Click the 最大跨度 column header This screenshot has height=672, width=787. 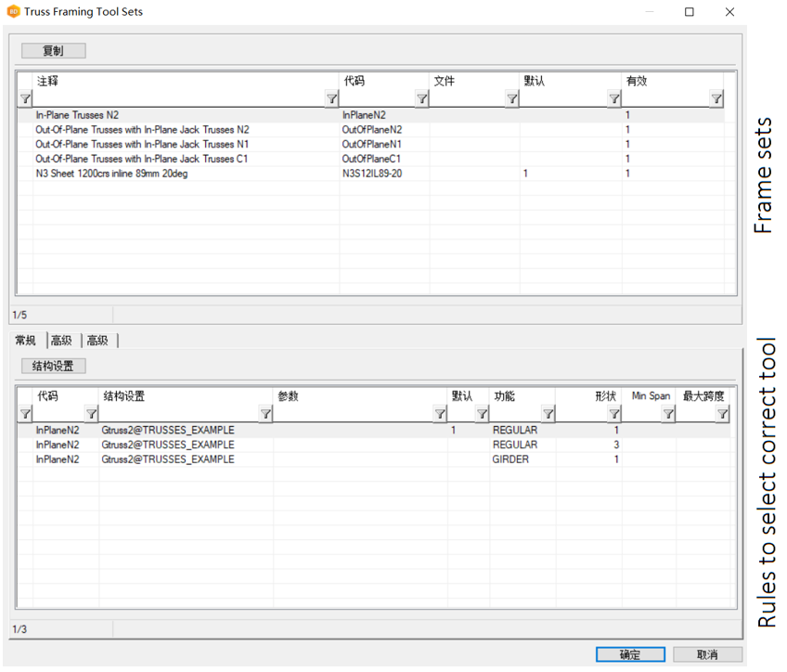(x=703, y=396)
